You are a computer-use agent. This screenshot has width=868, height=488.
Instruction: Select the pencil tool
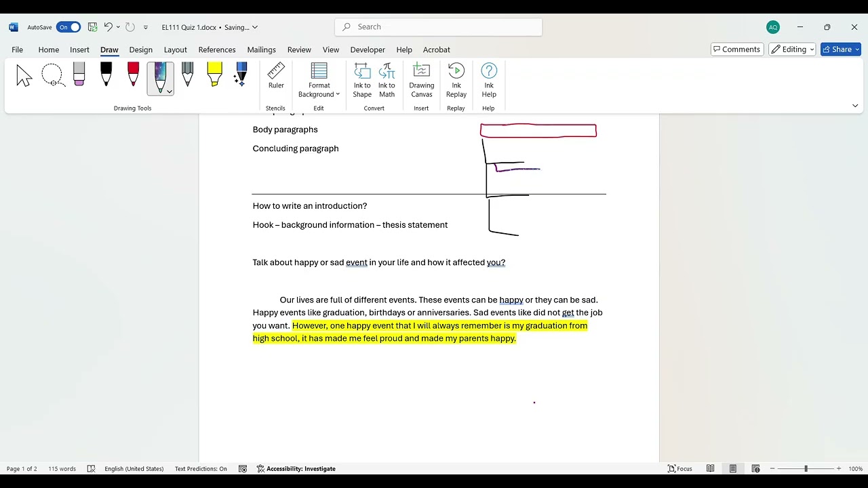[x=188, y=75]
